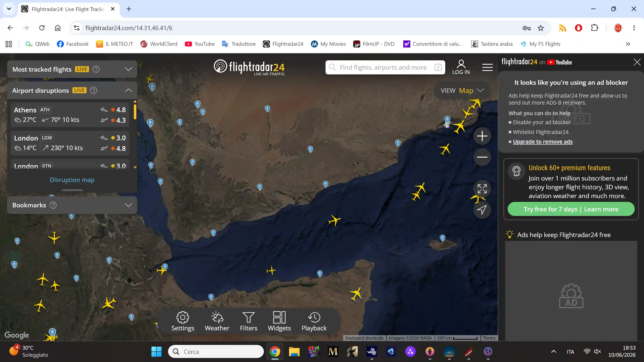Open the VIEW Map dropdown
The image size is (644, 362).
pos(462,90)
